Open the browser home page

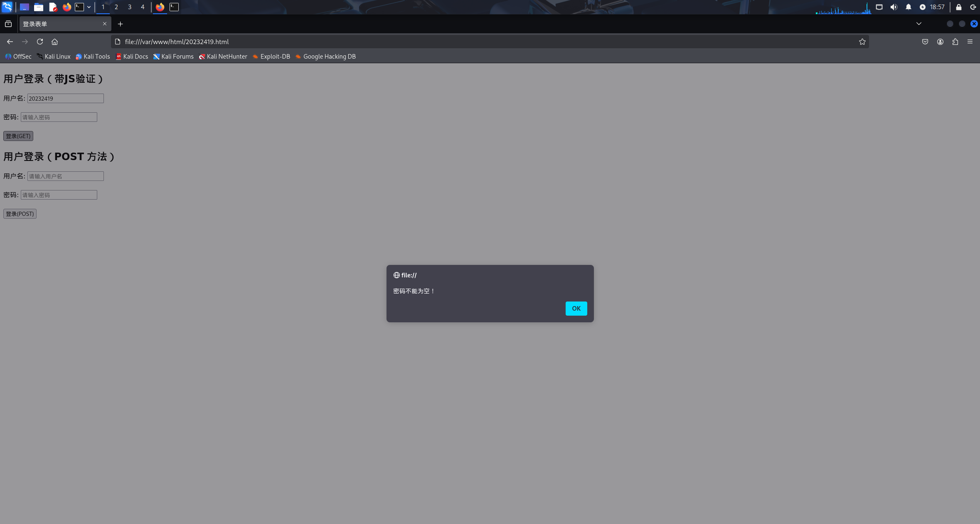(x=54, y=42)
